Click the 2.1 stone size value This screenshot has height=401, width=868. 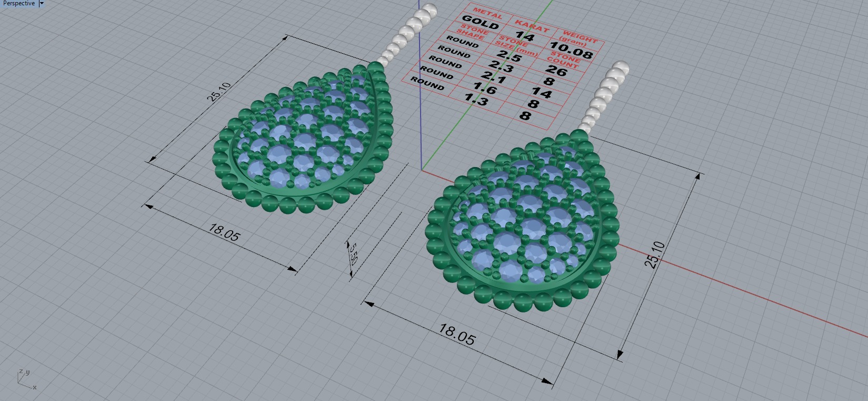[x=494, y=77]
